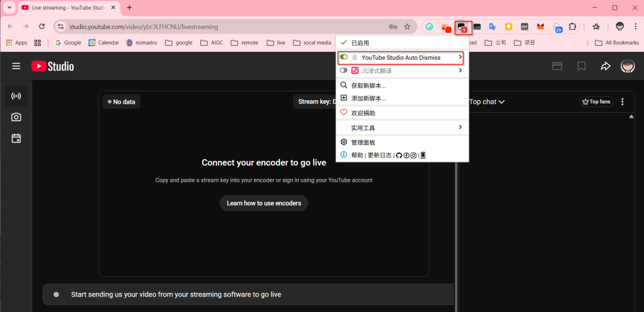644x312 pixels.
Task: Bookmark this page with the star
Action: [x=407, y=27]
